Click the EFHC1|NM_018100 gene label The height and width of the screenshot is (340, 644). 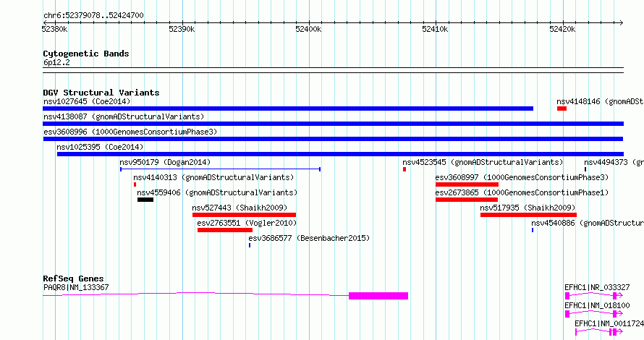[x=597, y=305]
